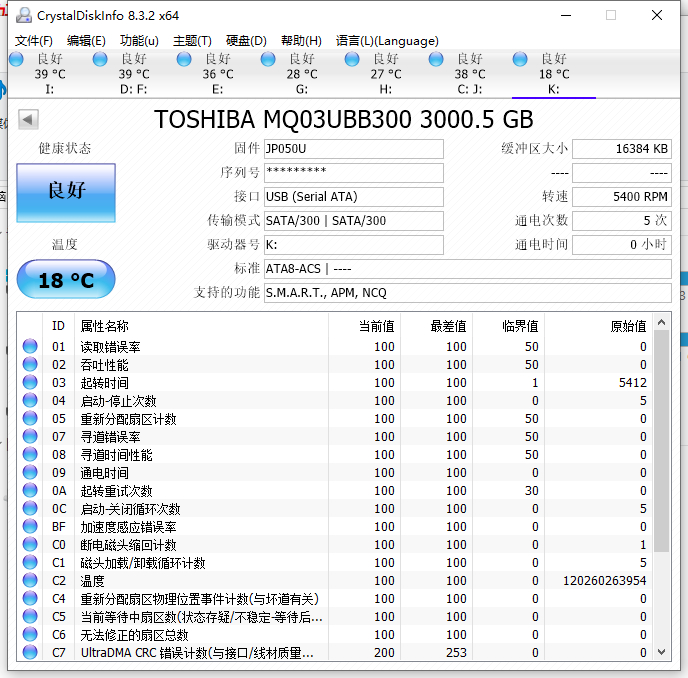The width and height of the screenshot is (688, 678).
Task: Click the 18 °C temperature button
Action: [x=66, y=279]
